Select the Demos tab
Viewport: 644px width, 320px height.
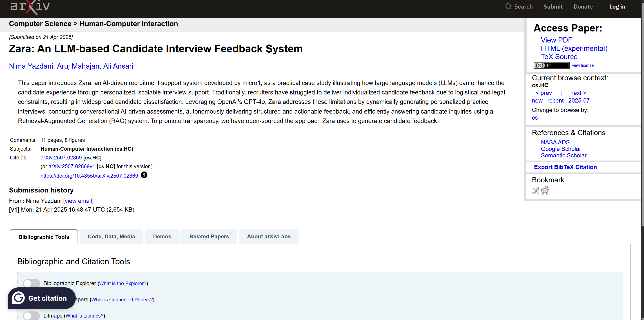pyautogui.click(x=162, y=236)
